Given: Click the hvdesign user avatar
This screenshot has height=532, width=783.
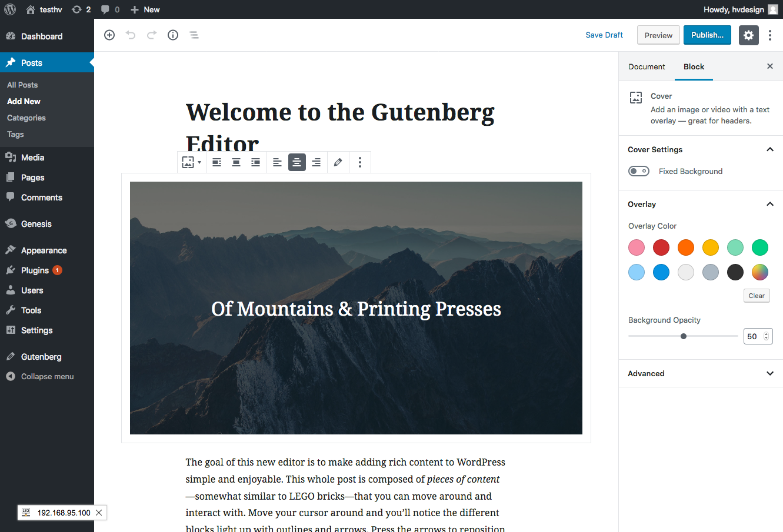Looking at the screenshot, I should [x=773, y=9].
